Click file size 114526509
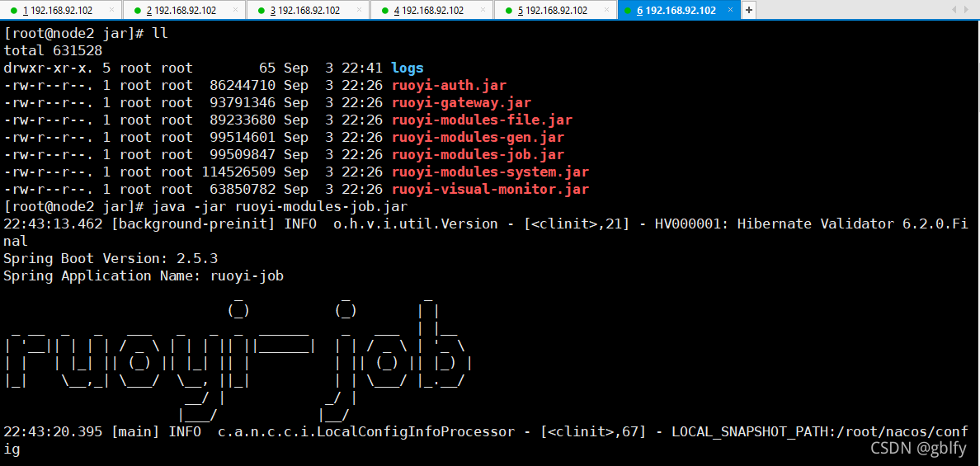The image size is (980, 466). pyautogui.click(x=238, y=172)
